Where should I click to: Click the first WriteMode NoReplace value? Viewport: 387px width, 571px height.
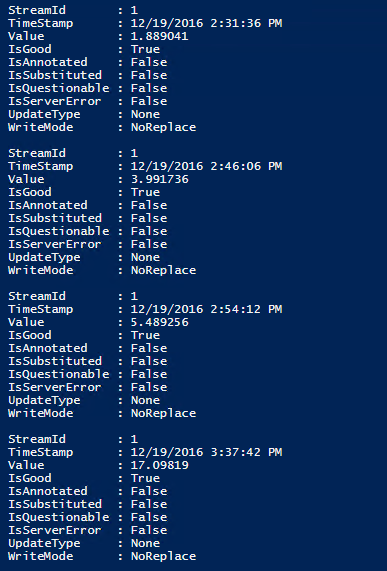point(163,127)
